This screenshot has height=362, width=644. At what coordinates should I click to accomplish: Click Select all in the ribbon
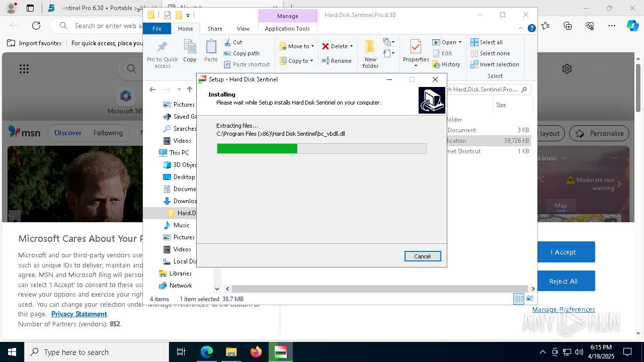coord(487,42)
